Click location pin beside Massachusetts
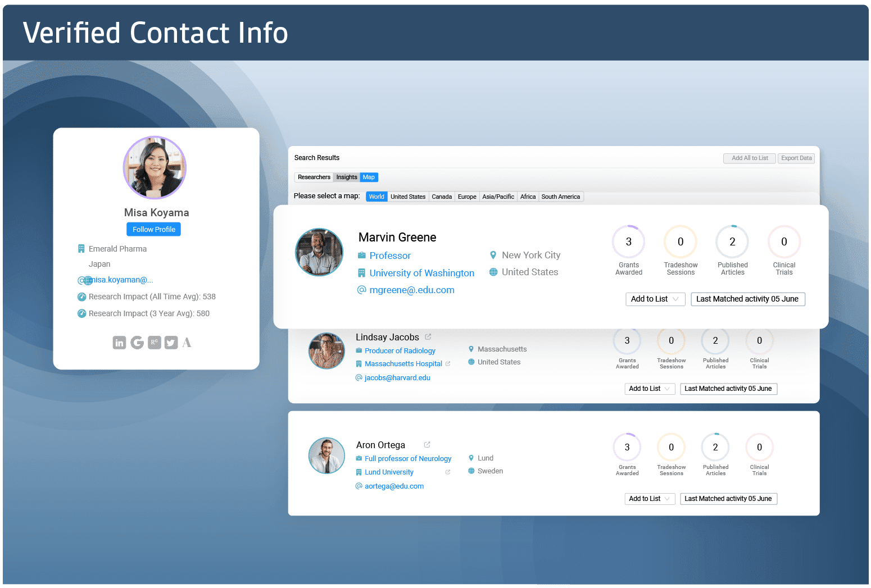Image resolution: width=871 pixels, height=588 pixels. (x=471, y=349)
